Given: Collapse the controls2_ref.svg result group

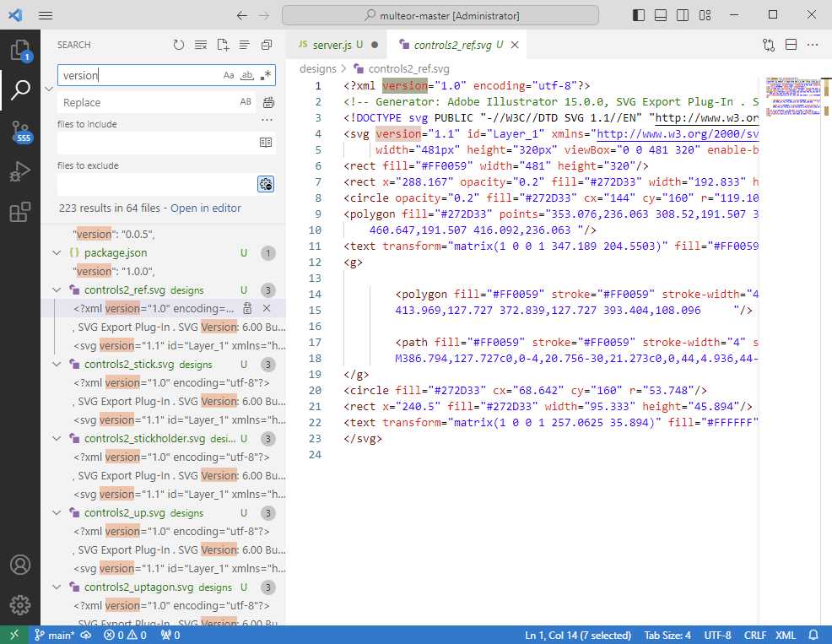Looking at the screenshot, I should pos(57,290).
